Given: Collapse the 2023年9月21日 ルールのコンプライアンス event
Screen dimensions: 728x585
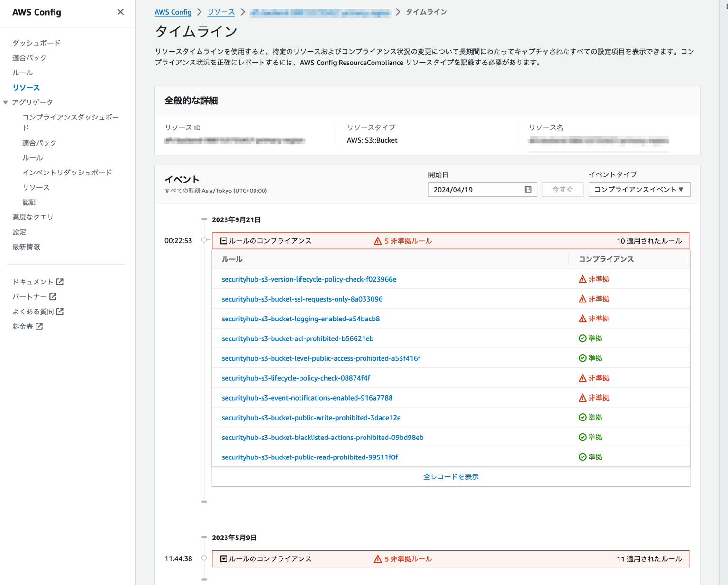Looking at the screenshot, I should click(x=224, y=240).
